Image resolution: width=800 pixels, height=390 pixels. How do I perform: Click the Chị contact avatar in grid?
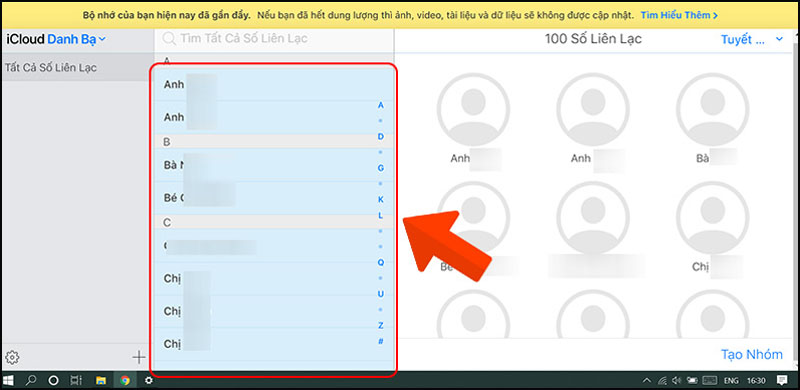click(712, 218)
